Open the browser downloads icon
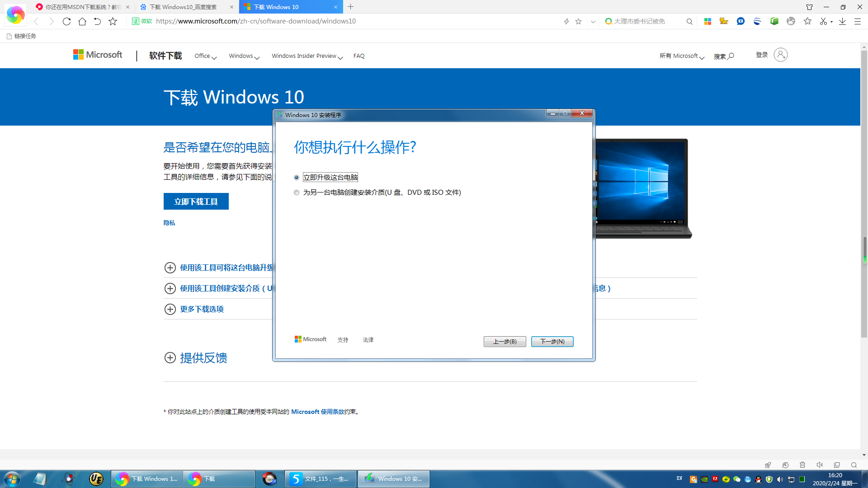The width and height of the screenshot is (868, 488). pos(842,21)
